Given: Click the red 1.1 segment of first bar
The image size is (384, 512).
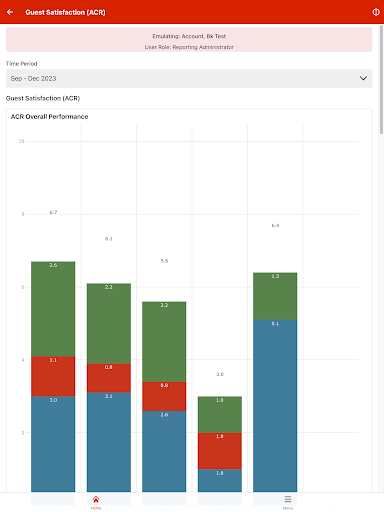Looking at the screenshot, I should point(53,376).
